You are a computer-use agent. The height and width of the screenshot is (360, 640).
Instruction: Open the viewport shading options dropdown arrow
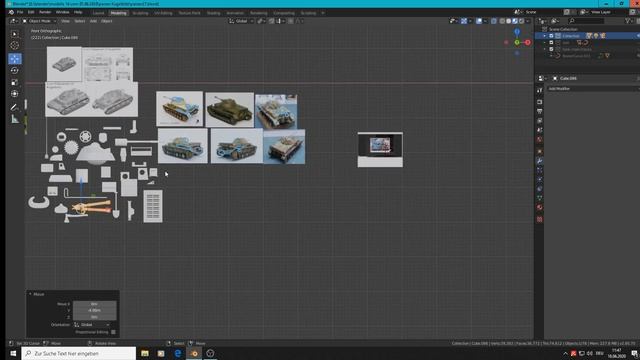528,21
